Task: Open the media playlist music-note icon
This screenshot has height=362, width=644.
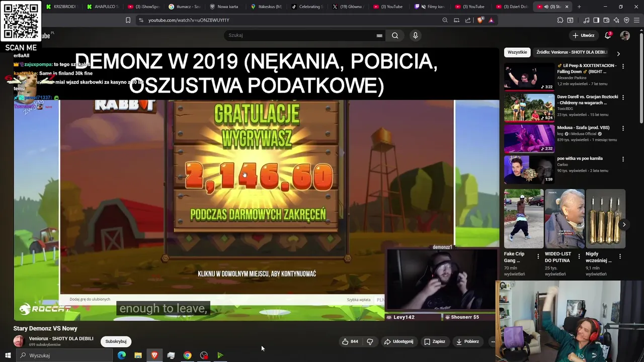Action: tap(586, 20)
